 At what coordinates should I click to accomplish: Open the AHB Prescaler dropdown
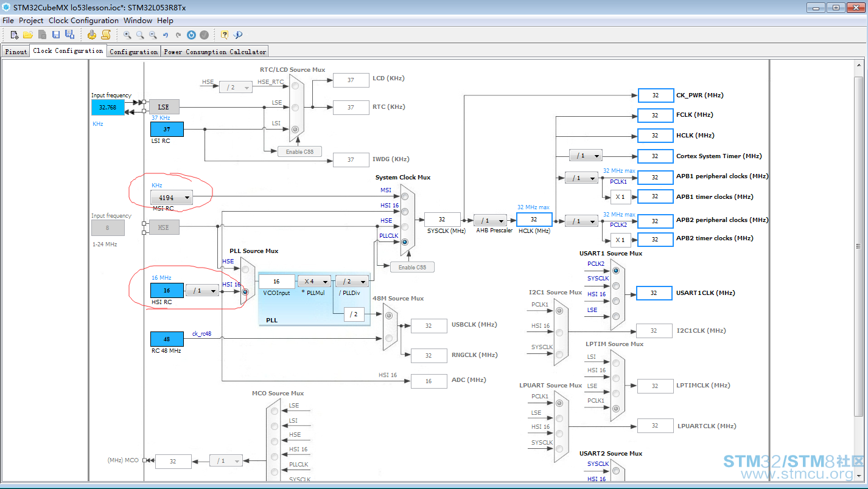point(490,220)
